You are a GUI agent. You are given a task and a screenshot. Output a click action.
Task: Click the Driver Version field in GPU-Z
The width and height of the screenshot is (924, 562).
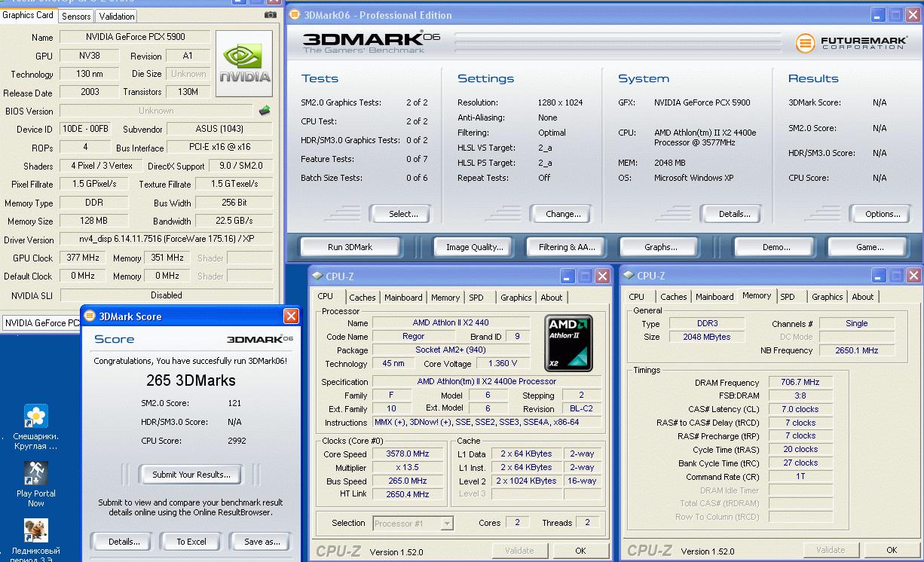pos(166,240)
